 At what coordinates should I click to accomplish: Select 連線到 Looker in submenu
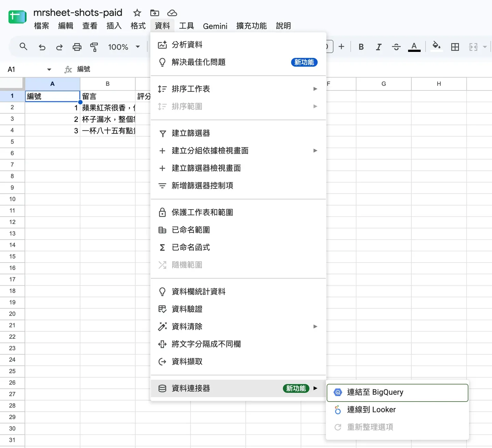pyautogui.click(x=397, y=410)
